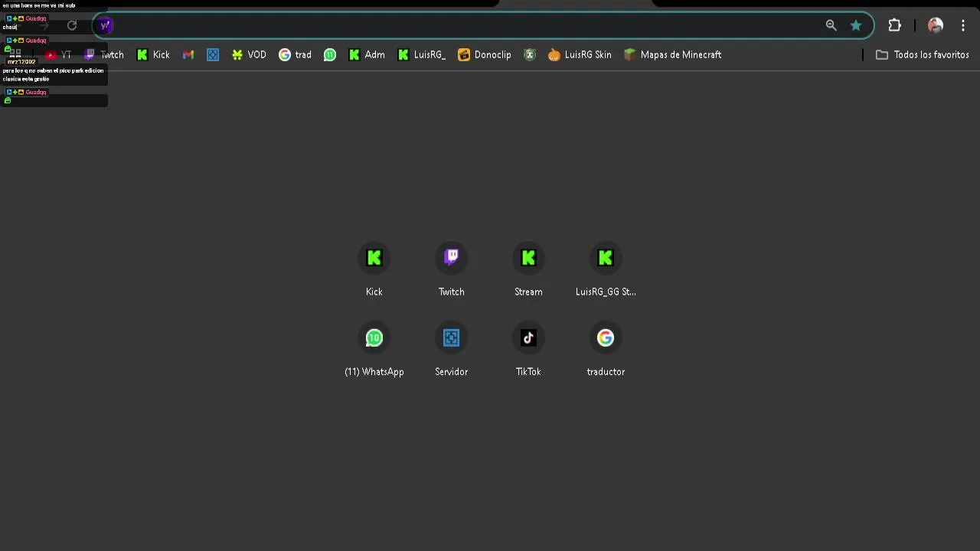This screenshot has width=980, height=551.
Task: Open the LuisRG_GG St... shortcut tile
Action: point(606,269)
